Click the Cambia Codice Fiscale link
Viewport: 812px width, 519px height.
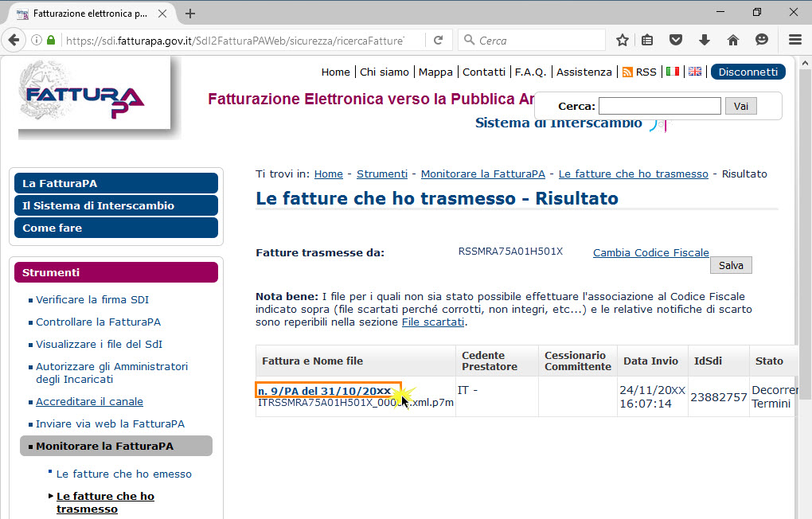[x=651, y=253]
